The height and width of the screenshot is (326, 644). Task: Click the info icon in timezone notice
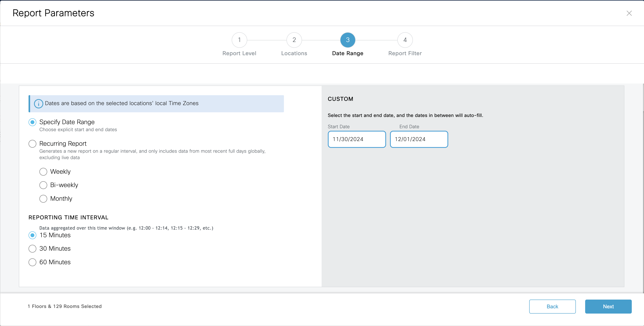click(x=38, y=104)
